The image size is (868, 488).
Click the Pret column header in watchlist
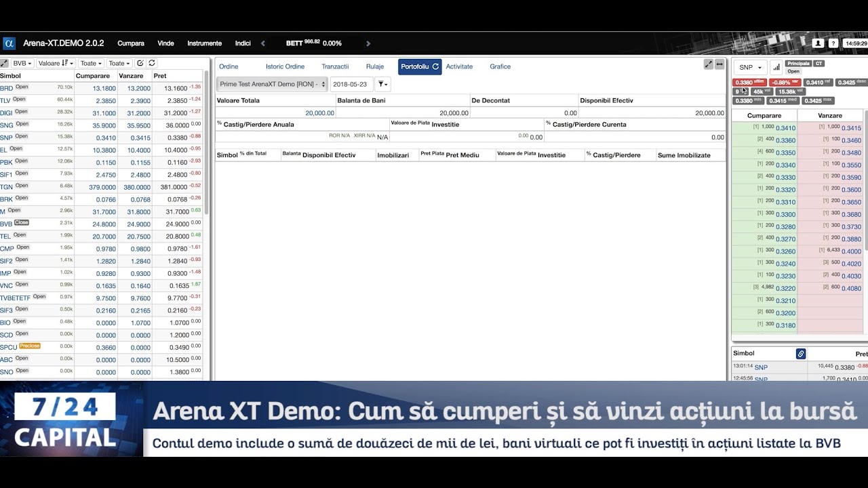160,76
